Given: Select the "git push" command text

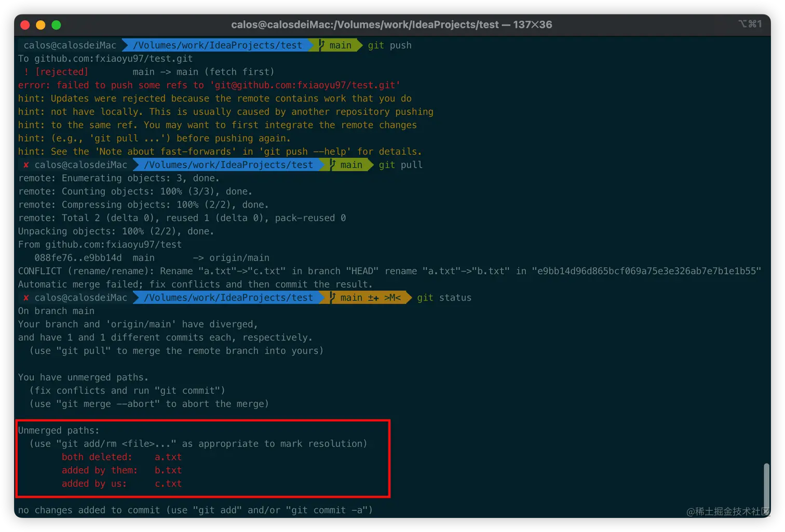Looking at the screenshot, I should pyautogui.click(x=390, y=45).
